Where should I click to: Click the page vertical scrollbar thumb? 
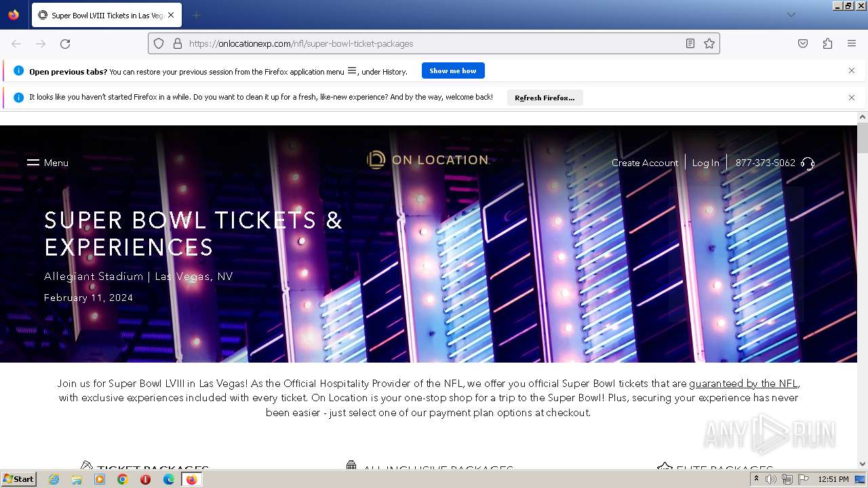click(x=863, y=138)
